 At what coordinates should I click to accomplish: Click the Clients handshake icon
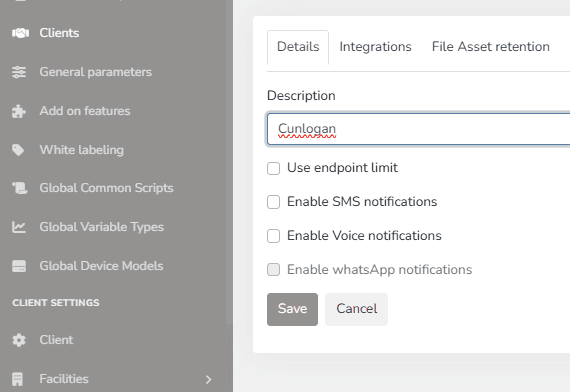20,33
